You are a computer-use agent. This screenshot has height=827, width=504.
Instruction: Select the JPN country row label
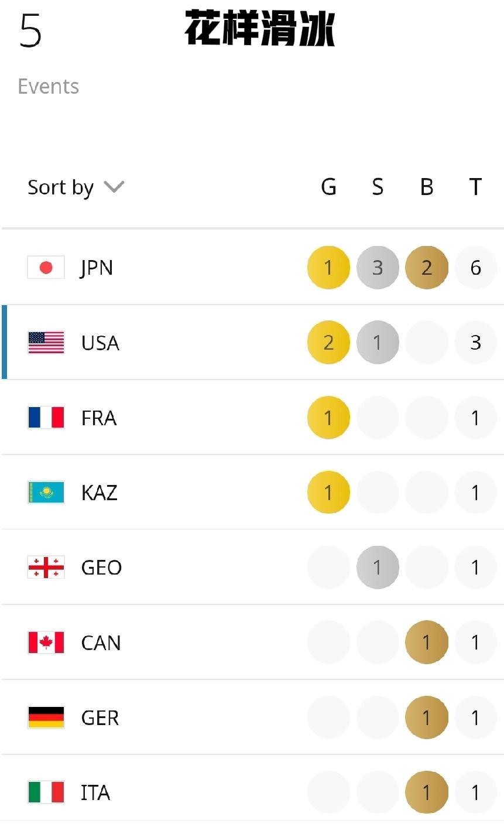coord(97,268)
